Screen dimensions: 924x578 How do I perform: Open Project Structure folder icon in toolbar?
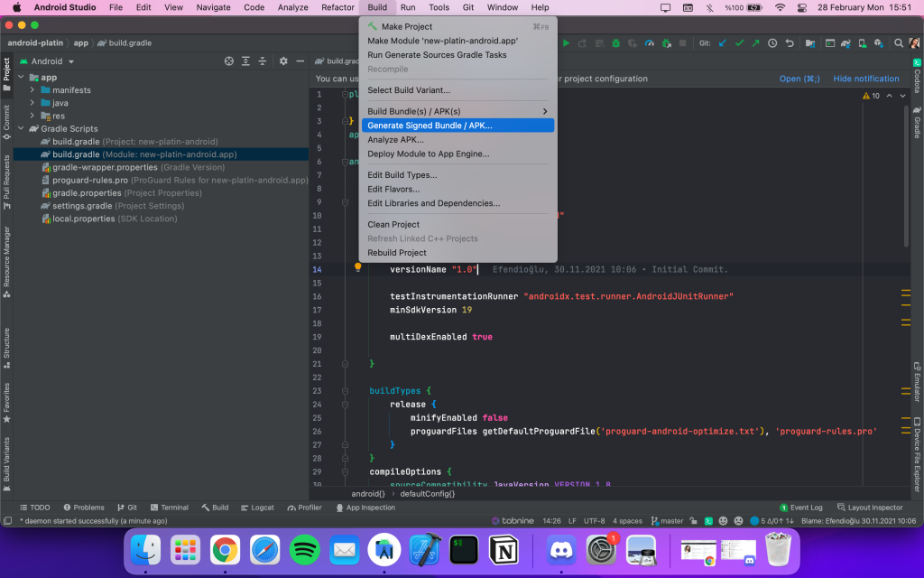pos(810,43)
